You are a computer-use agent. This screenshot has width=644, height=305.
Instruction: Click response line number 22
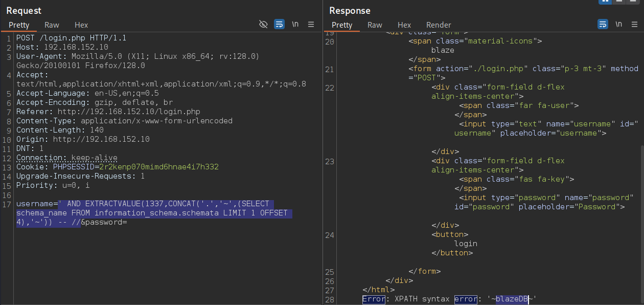click(x=329, y=87)
